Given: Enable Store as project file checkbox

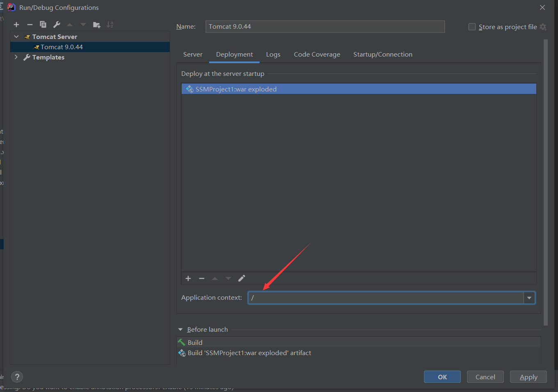Looking at the screenshot, I should pyautogui.click(x=472, y=27).
